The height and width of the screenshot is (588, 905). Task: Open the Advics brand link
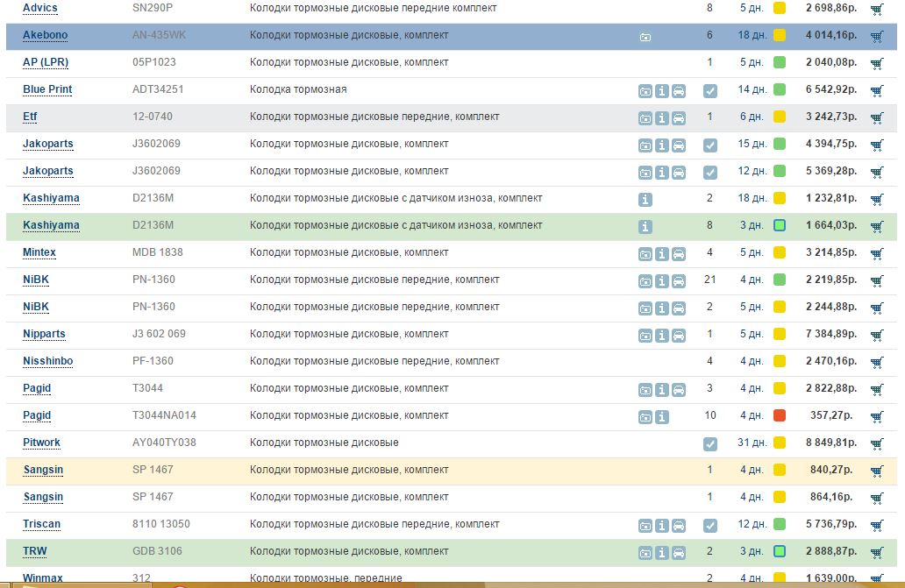(40, 8)
